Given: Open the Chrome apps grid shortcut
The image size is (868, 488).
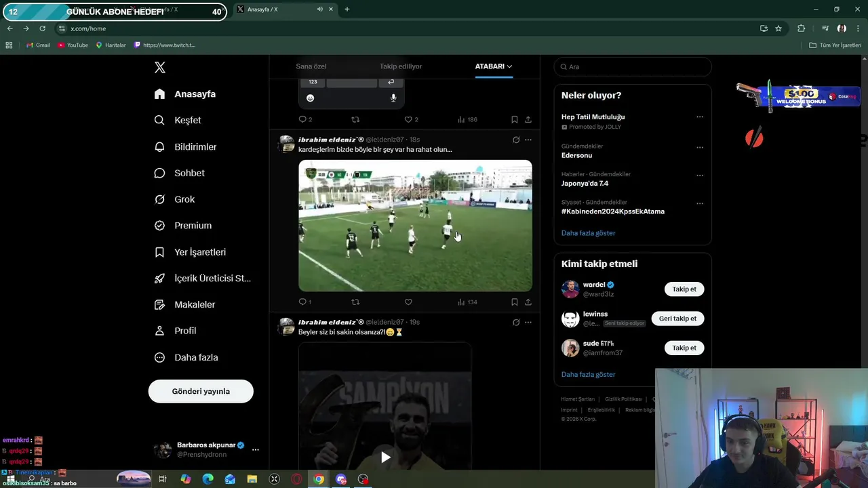Looking at the screenshot, I should pyautogui.click(x=9, y=45).
